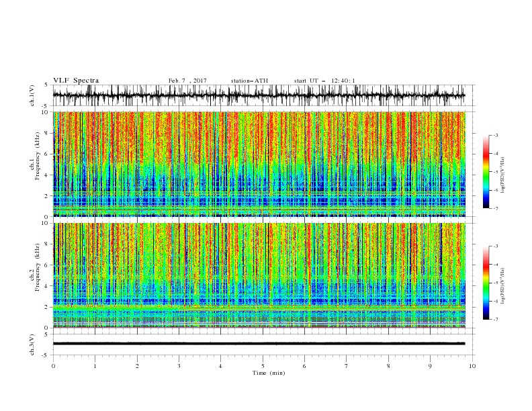Click the ch.2 spectrogram panel
Screen dimensions: 532x411
[x=259, y=275]
